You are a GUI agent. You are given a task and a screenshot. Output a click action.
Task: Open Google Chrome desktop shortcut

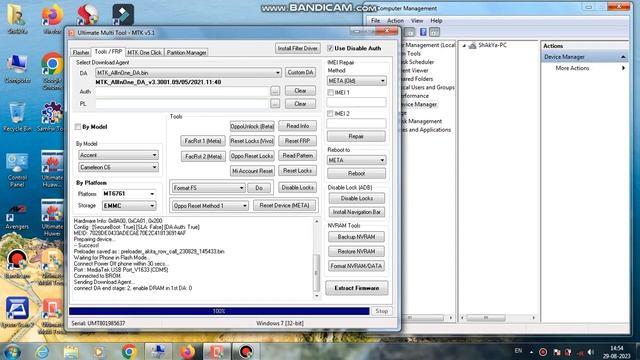click(x=52, y=71)
